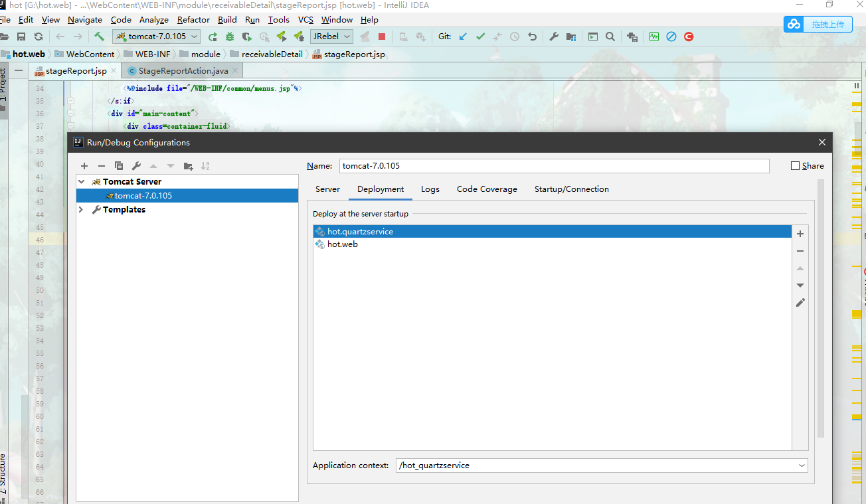
Task: Collapse the Tomcat Server tree node
Action: pyautogui.click(x=81, y=181)
